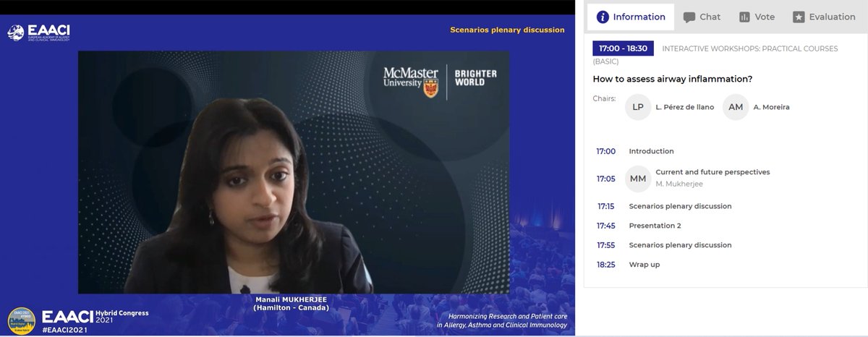Click the speech bubble icon on the Chat tab
The image size is (868, 337).
point(689,17)
